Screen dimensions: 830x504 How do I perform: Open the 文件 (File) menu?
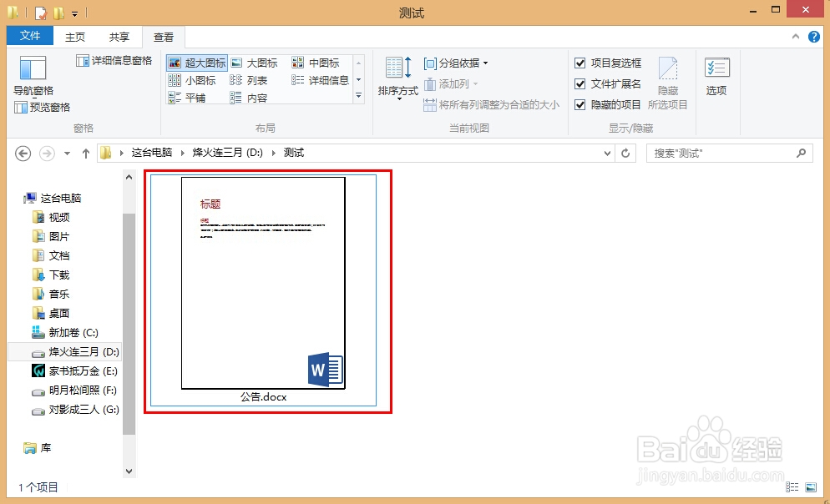click(29, 36)
